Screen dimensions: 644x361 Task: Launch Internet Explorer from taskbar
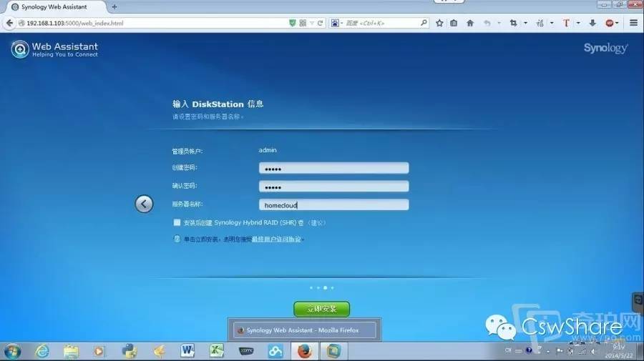tap(42, 351)
